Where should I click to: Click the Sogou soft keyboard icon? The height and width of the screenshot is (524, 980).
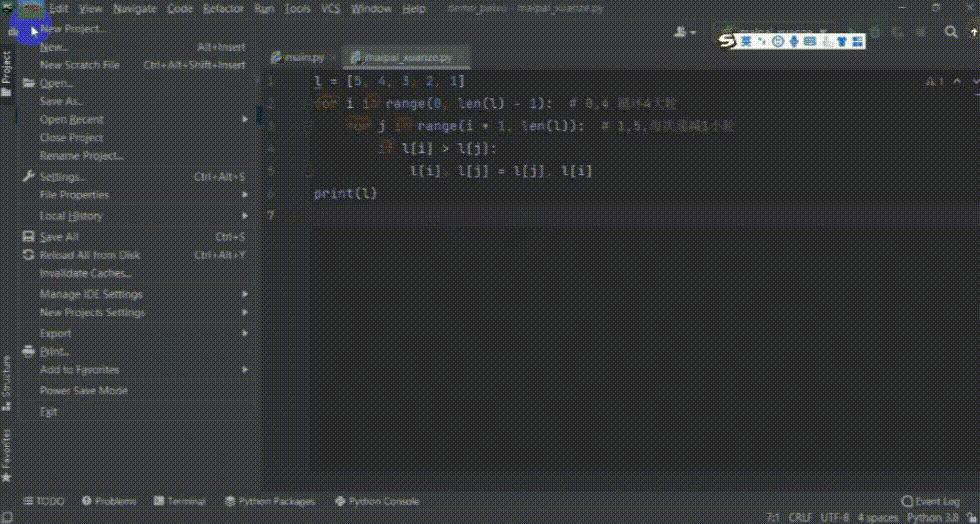point(810,42)
